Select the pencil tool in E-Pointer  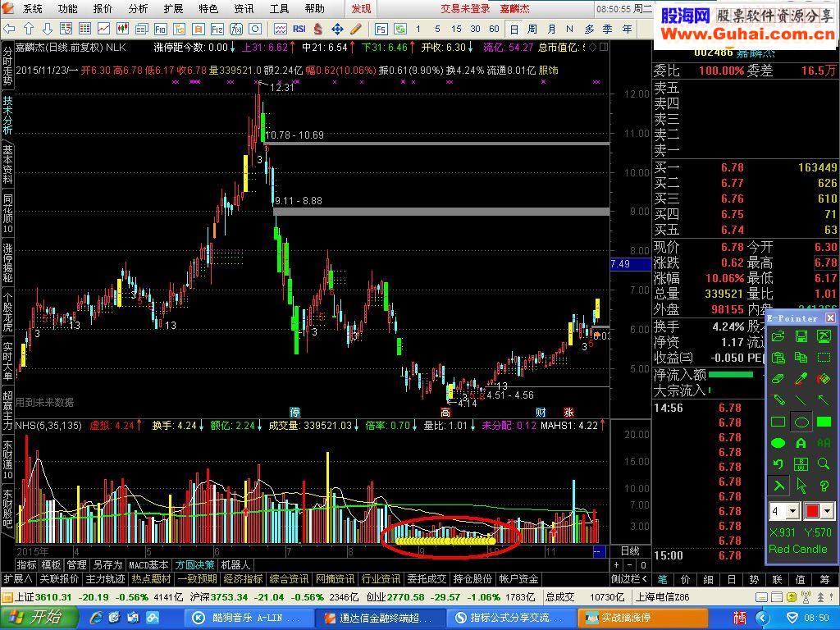778,400
